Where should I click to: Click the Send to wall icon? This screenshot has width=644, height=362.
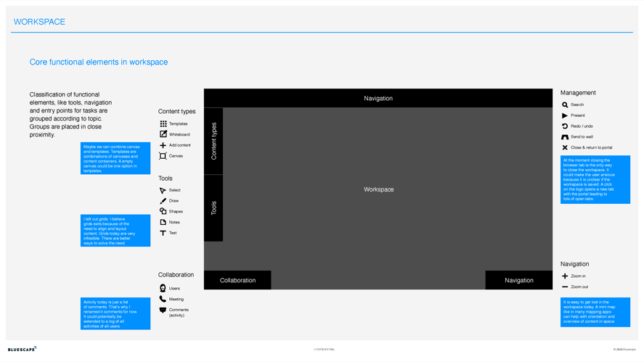[565, 137]
